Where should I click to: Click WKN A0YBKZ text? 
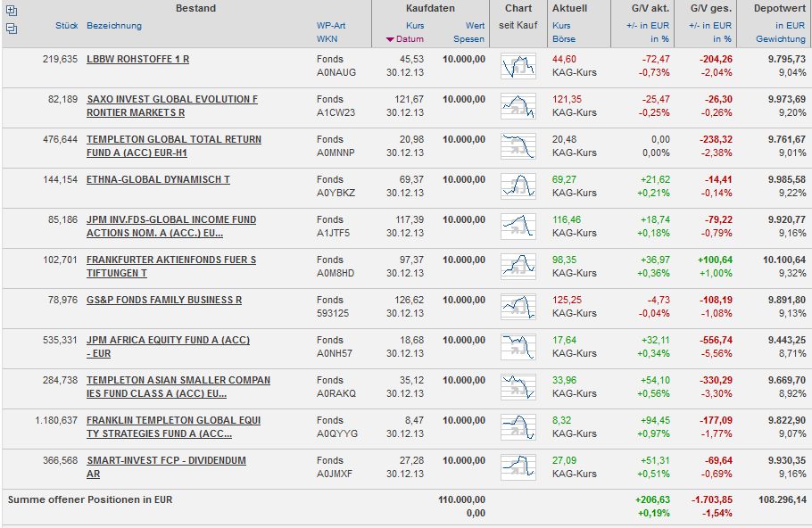[x=335, y=193]
